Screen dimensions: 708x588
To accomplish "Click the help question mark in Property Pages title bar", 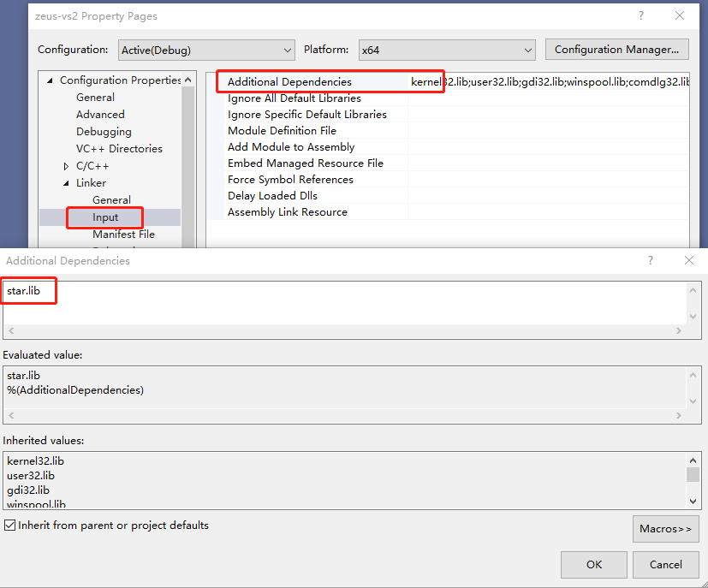I will tap(641, 15).
